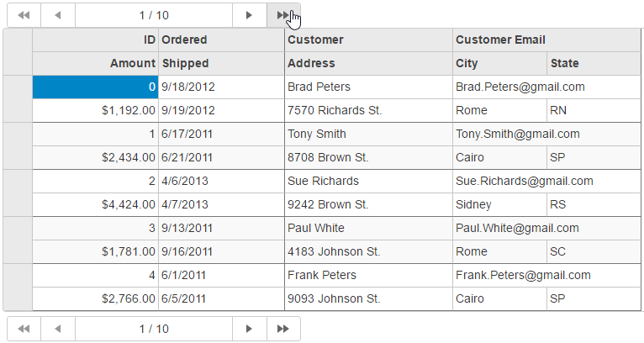
Task: Go to last page in bottom pager
Action: point(283,329)
